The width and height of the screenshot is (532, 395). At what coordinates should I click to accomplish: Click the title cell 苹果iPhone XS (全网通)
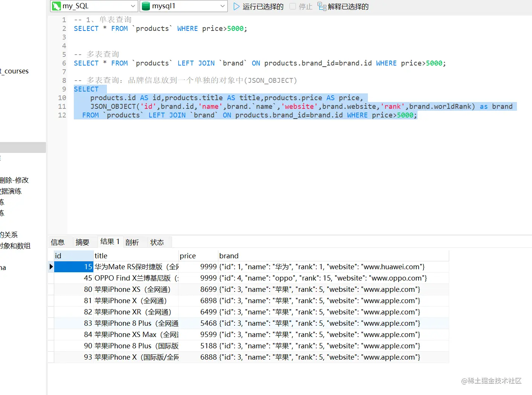[136, 289]
